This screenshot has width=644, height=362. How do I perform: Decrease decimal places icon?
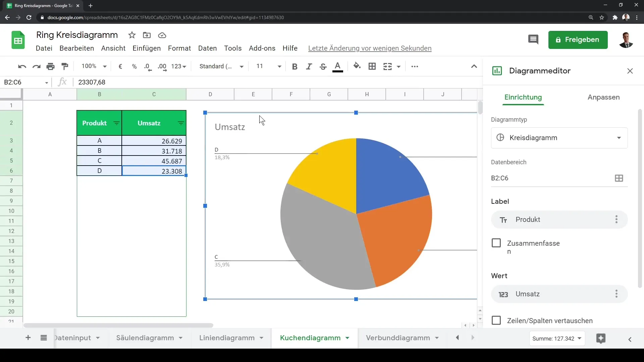[148, 67]
